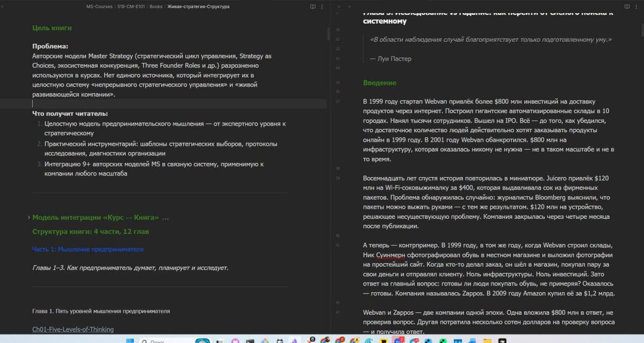The width and height of the screenshot is (644, 343).
Task: Open the Windows Start menu
Action: coord(131,340)
